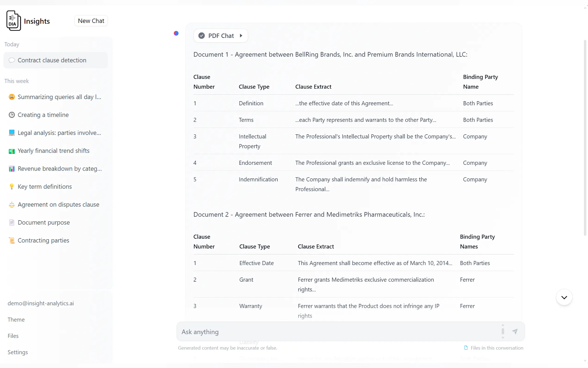Open Settings in the sidebar
Viewport: 588px width, 368px height.
point(18,352)
